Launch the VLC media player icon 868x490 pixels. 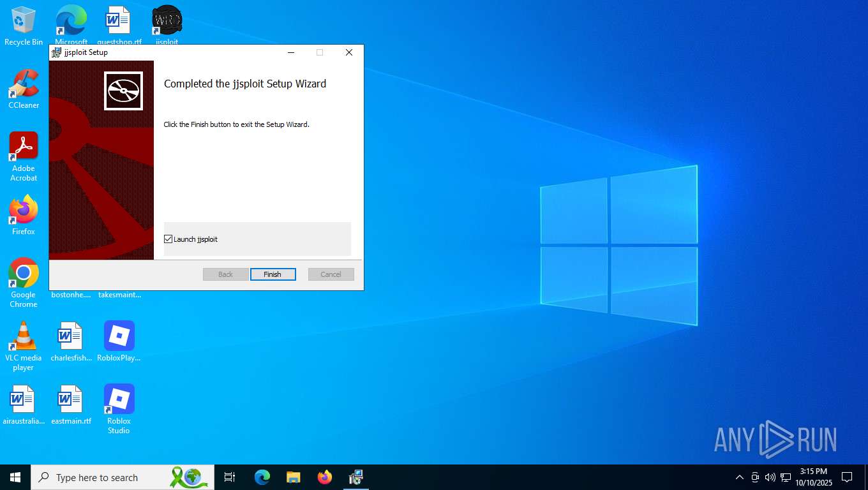coord(24,346)
